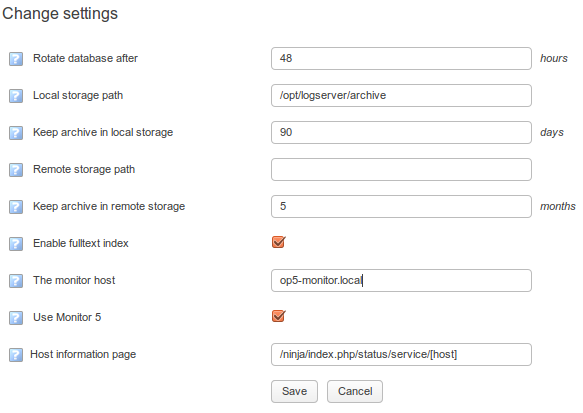583x413 pixels.
Task: Click the 'Use Monitor 5' label
Action: 67,317
